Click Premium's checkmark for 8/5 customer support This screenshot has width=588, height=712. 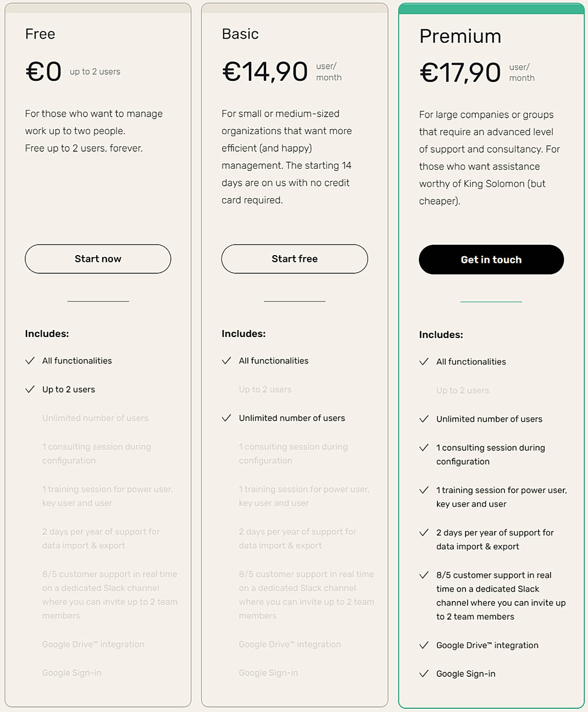click(x=424, y=575)
